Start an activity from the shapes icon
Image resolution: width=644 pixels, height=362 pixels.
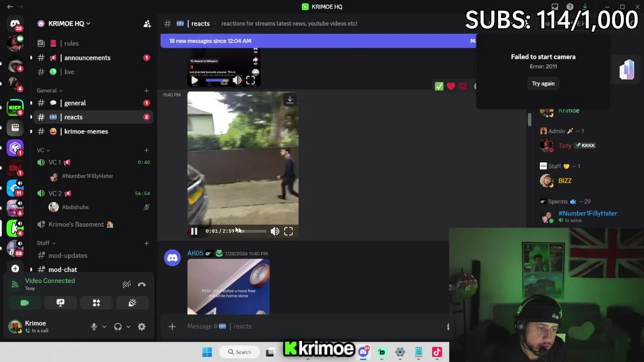97,303
